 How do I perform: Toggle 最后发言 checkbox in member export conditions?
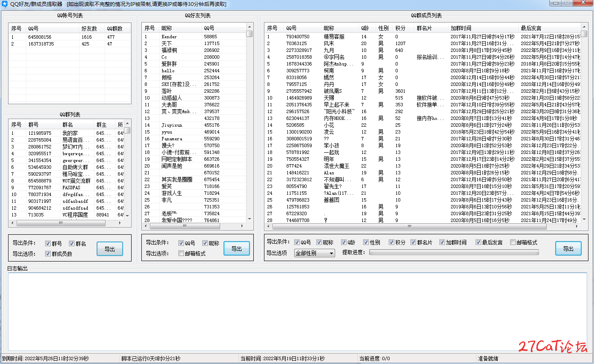pos(479,242)
